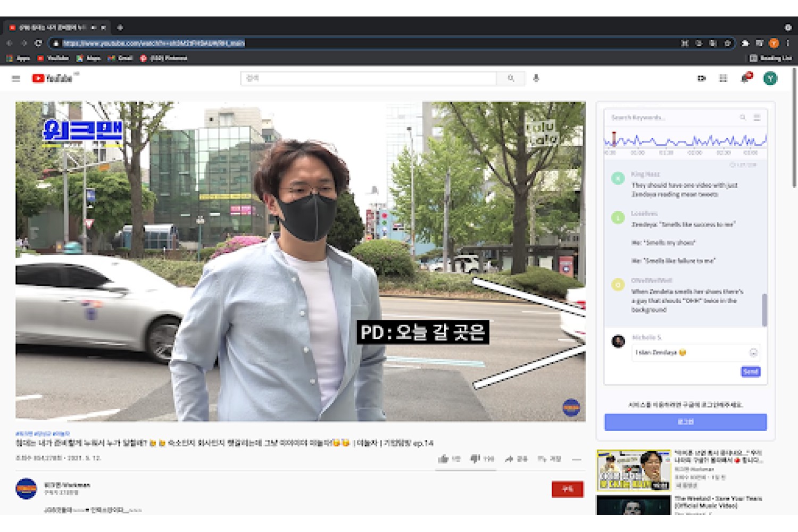Screen dimensions: 798x532
Task: Send the comment with the Send button
Action: 750,371
